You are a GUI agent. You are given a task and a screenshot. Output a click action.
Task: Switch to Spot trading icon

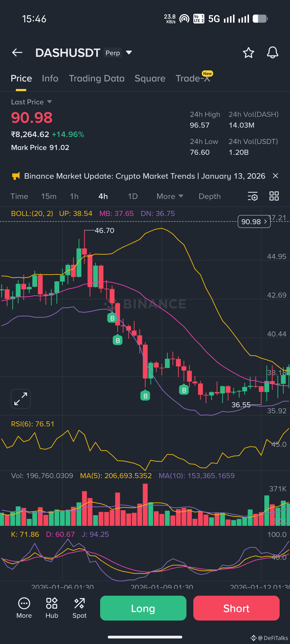coord(80,608)
